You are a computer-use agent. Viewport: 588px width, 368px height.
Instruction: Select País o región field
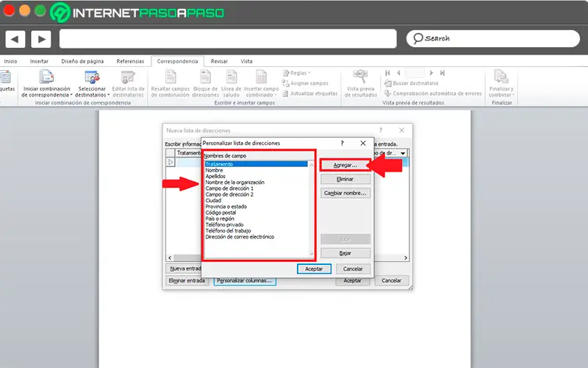220,219
